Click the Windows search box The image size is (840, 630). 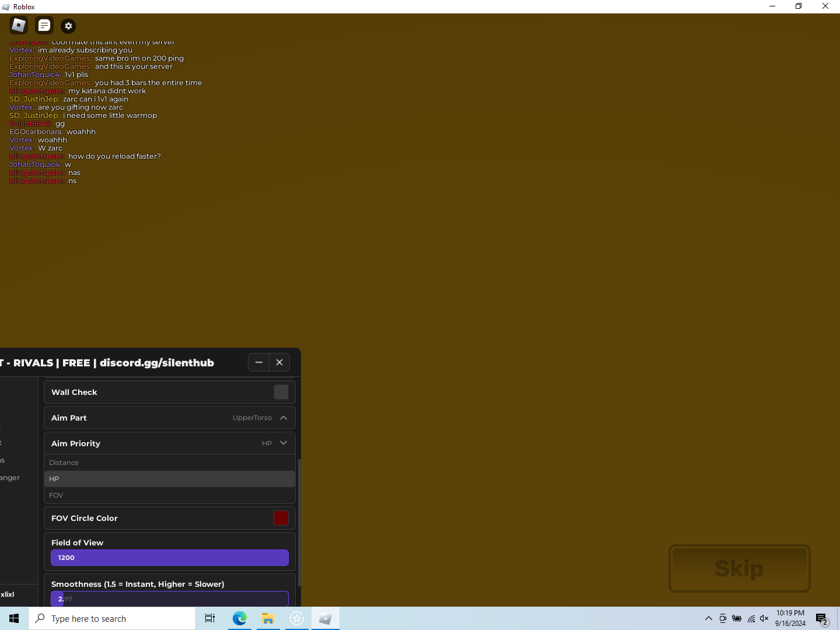click(112, 618)
